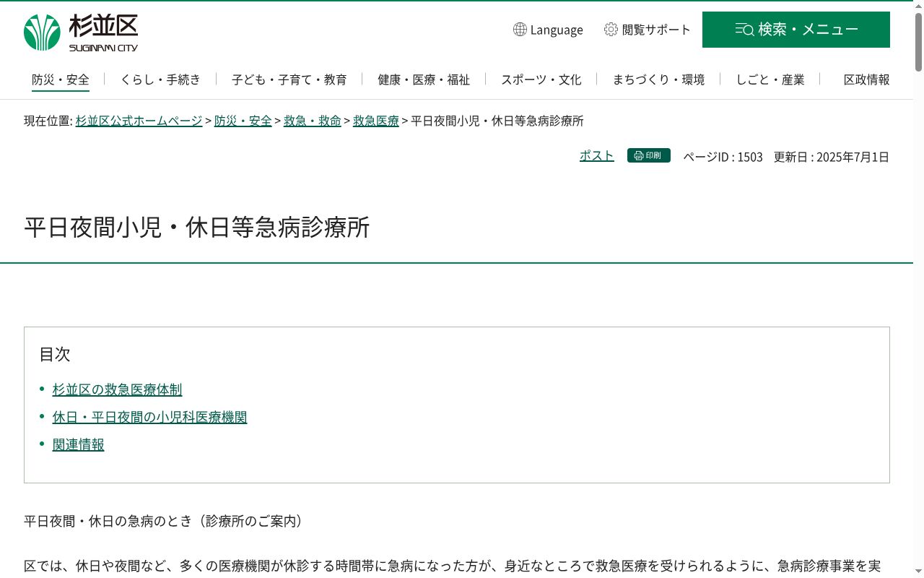Click the 更新日 : 2025年7月1日 text
This screenshot has height=578, width=924.
click(x=832, y=157)
